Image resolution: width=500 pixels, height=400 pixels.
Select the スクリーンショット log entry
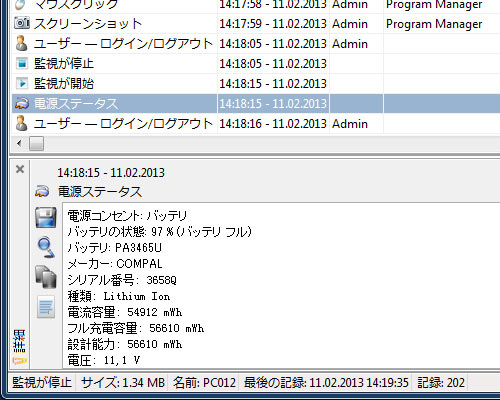click(x=256, y=23)
